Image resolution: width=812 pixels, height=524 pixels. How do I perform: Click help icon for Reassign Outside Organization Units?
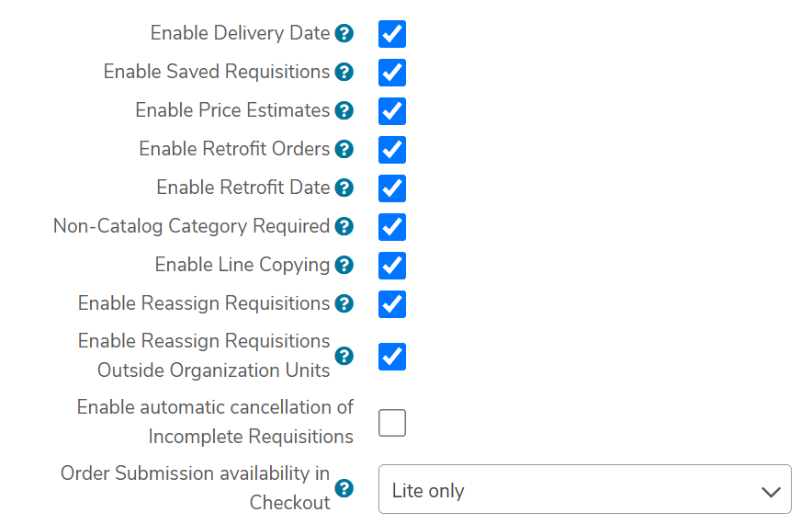pyautogui.click(x=344, y=356)
